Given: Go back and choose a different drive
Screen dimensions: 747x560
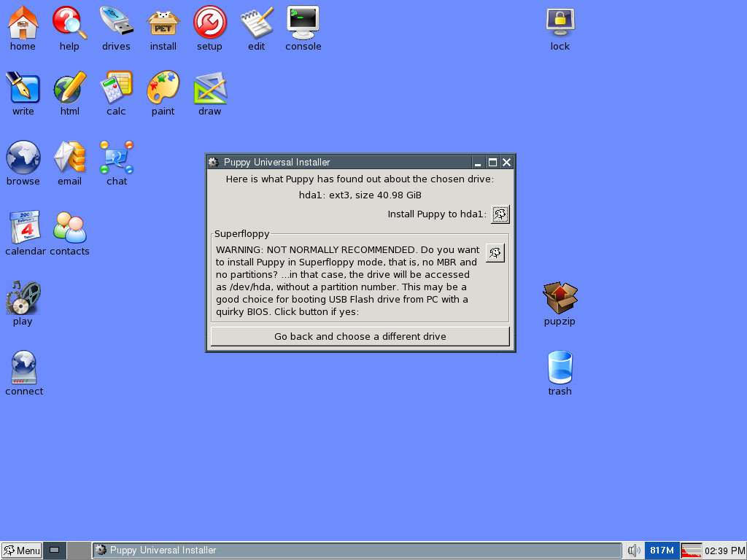Looking at the screenshot, I should (360, 336).
